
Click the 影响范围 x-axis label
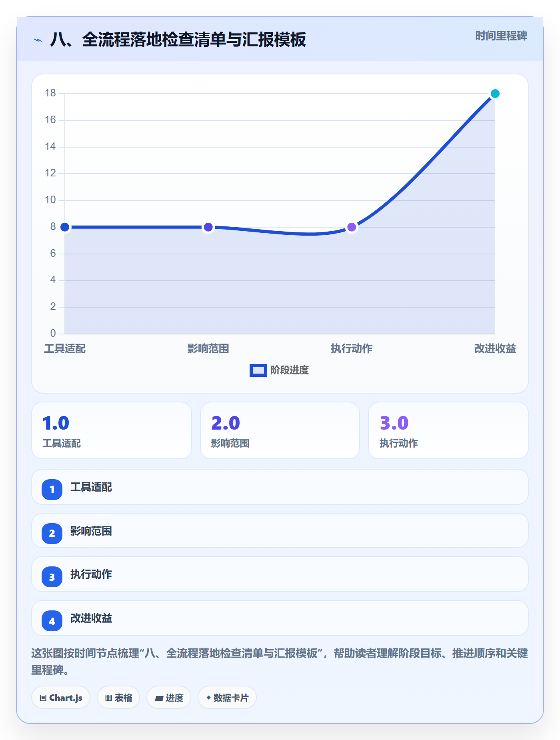[x=208, y=349]
